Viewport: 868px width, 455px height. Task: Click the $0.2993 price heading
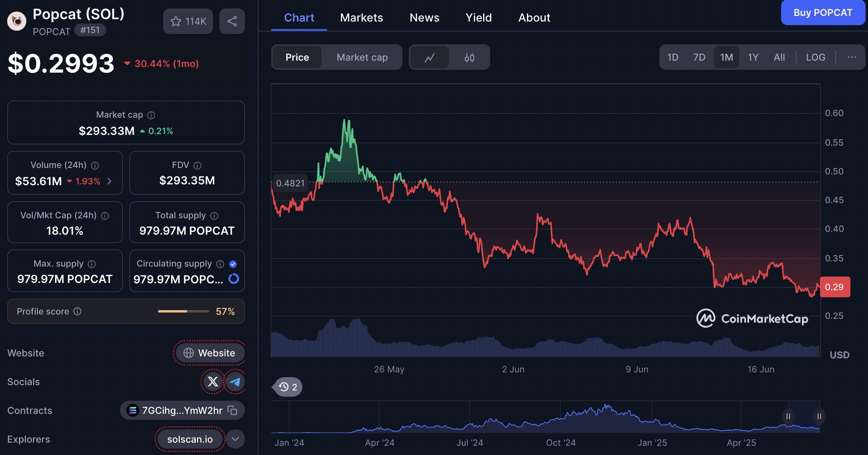[61, 63]
